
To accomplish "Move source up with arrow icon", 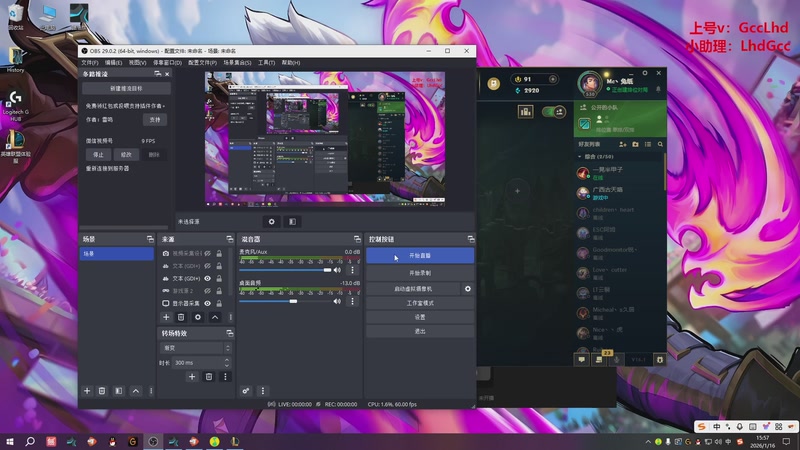I will point(215,317).
